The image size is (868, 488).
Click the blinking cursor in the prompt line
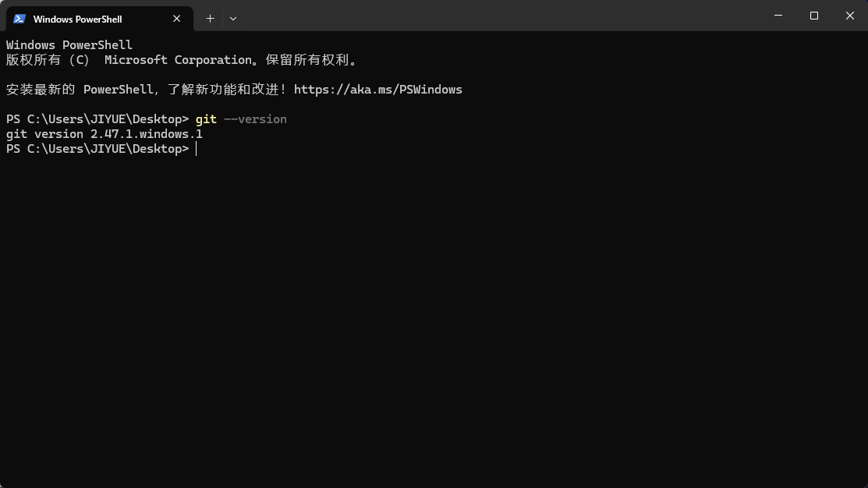[x=197, y=148]
